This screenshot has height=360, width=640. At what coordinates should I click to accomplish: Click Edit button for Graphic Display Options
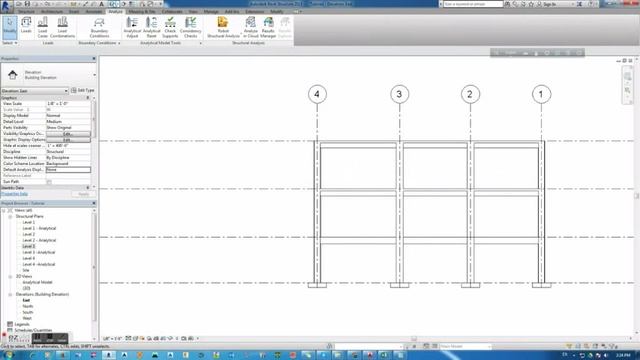(x=68, y=140)
